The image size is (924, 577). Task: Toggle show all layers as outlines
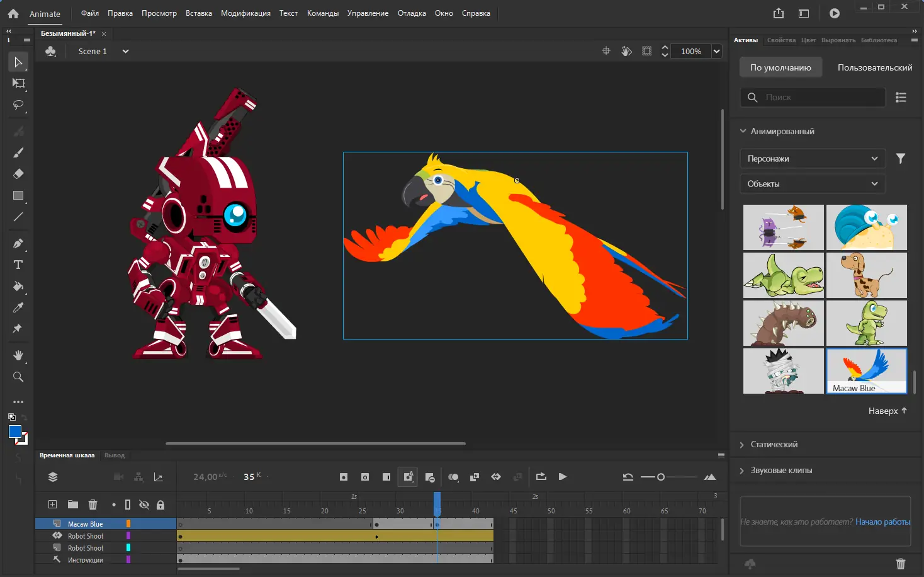point(128,505)
